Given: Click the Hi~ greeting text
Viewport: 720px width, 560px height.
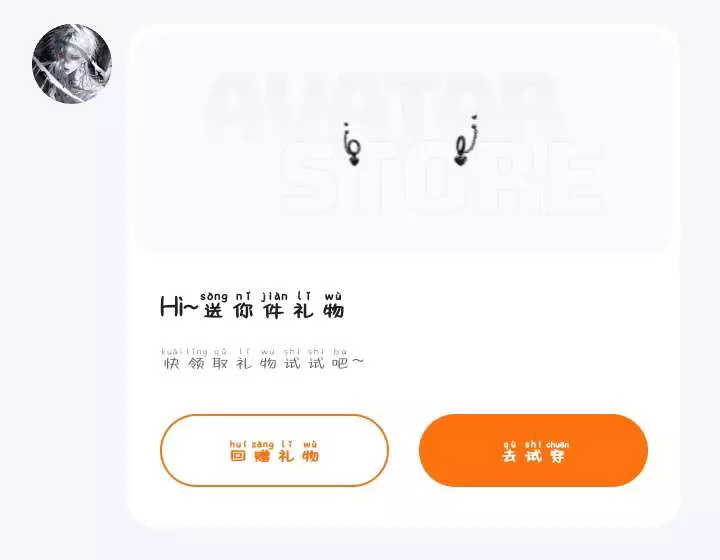Looking at the screenshot, I should pos(179,307).
